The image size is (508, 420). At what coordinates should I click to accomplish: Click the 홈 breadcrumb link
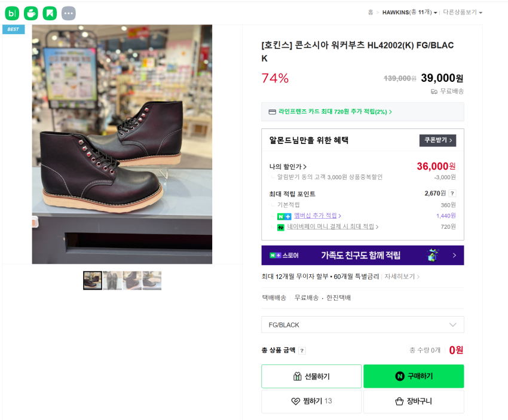tap(371, 12)
